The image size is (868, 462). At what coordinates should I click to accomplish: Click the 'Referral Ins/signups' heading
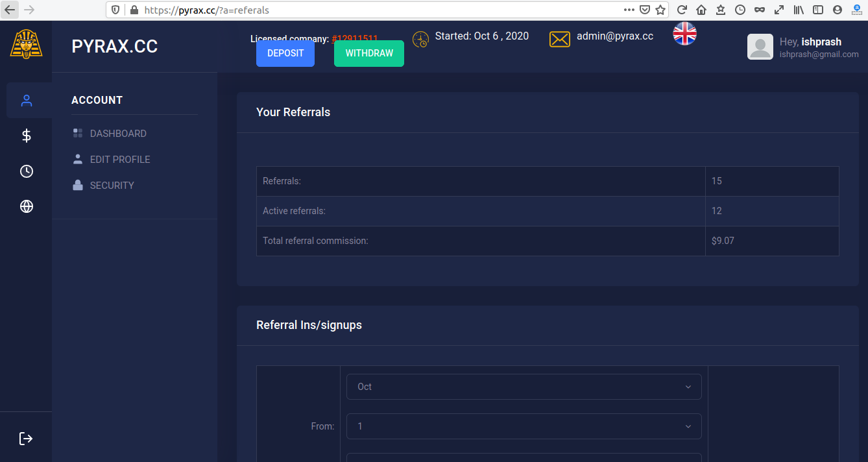coord(309,325)
